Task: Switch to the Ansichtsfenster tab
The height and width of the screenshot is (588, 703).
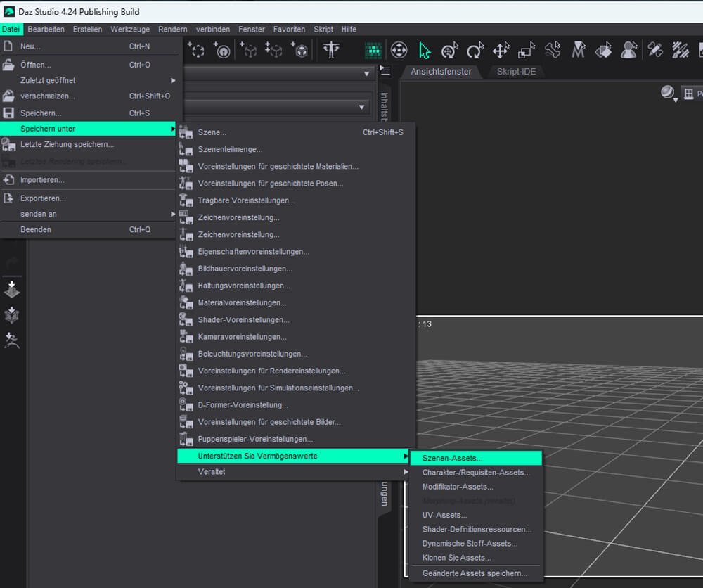Action: 441,71
